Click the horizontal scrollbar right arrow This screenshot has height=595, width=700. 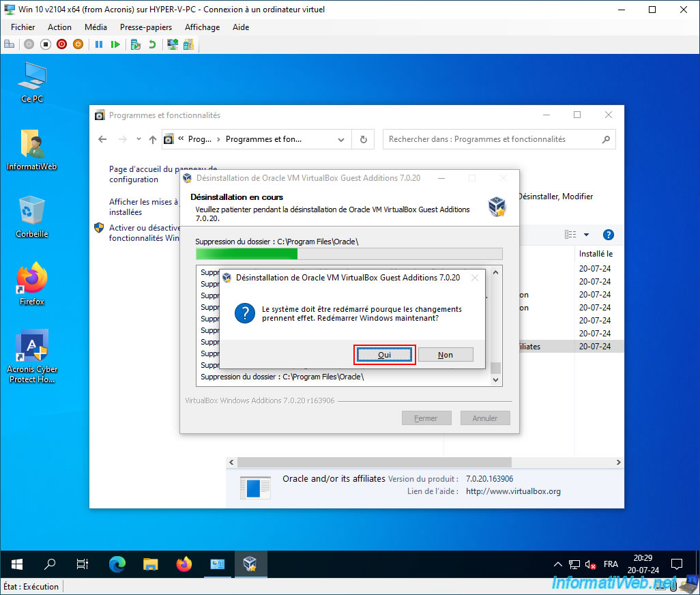[x=618, y=463]
